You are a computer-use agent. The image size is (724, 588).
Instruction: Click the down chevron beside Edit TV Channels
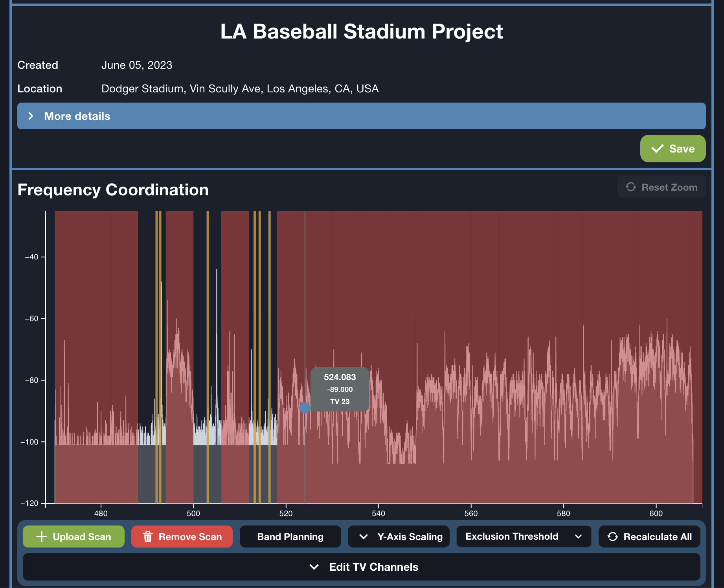click(x=314, y=567)
